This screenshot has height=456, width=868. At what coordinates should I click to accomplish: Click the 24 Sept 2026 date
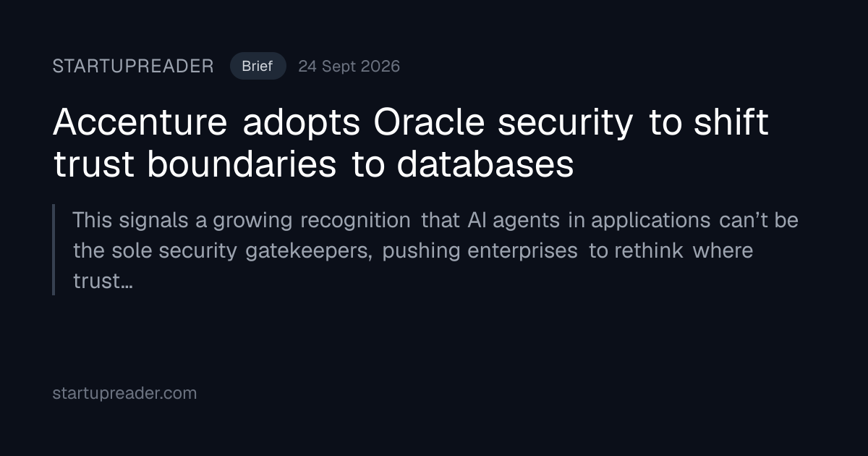pos(349,66)
